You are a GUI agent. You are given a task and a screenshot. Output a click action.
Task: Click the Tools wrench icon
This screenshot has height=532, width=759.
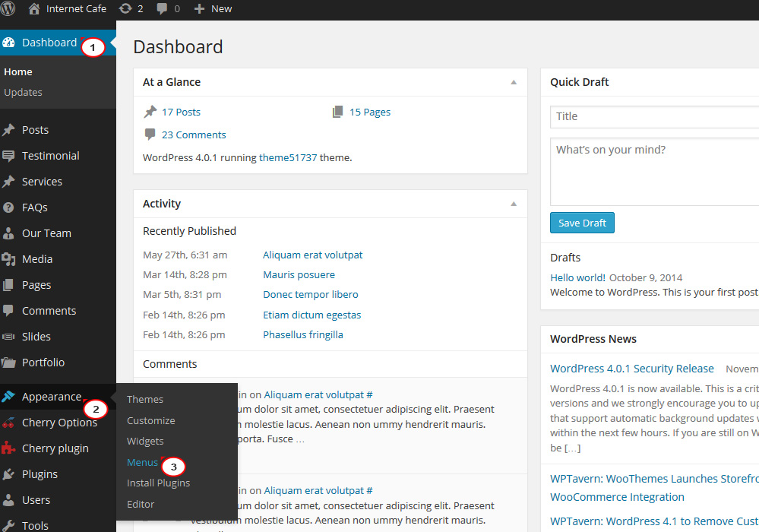pyautogui.click(x=8, y=525)
